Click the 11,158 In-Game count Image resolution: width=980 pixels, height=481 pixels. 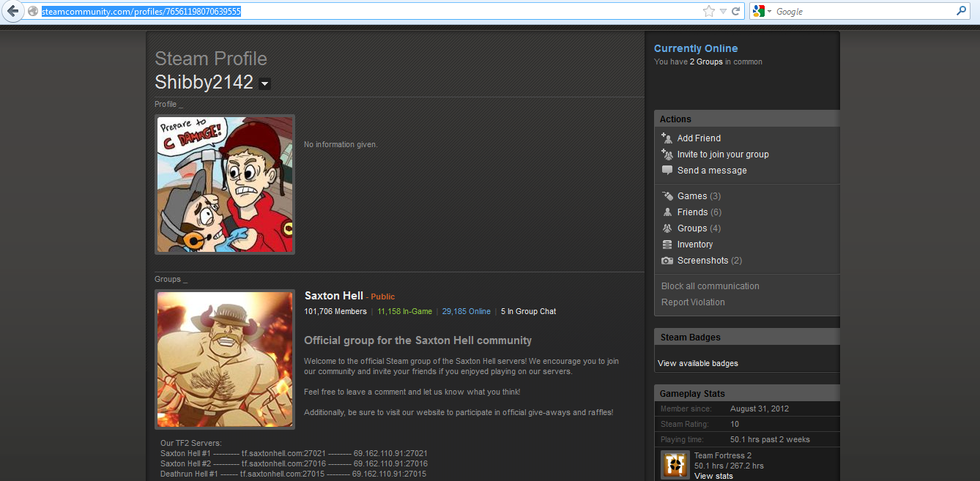click(x=404, y=311)
